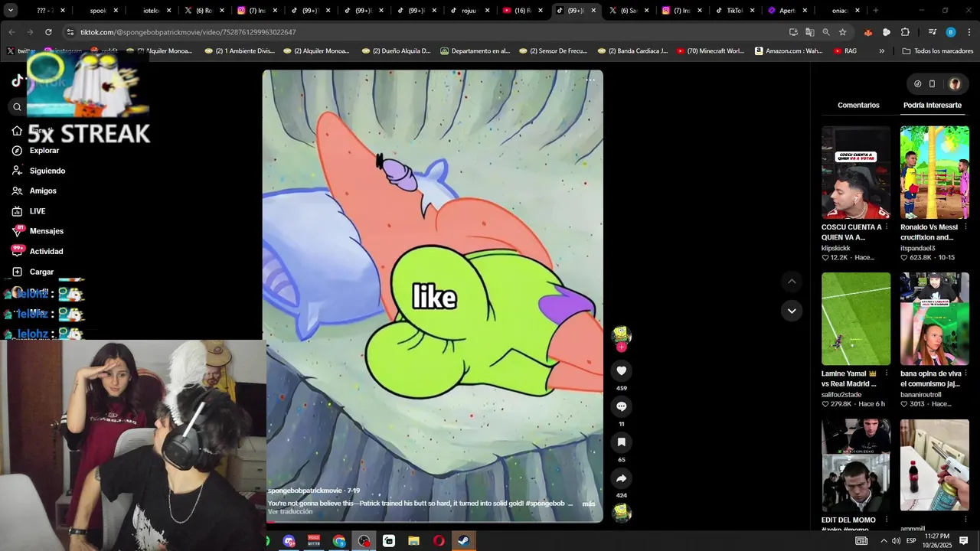This screenshot has width=980, height=551.
Task: Click coins icon in TikTok header
Action: [917, 84]
